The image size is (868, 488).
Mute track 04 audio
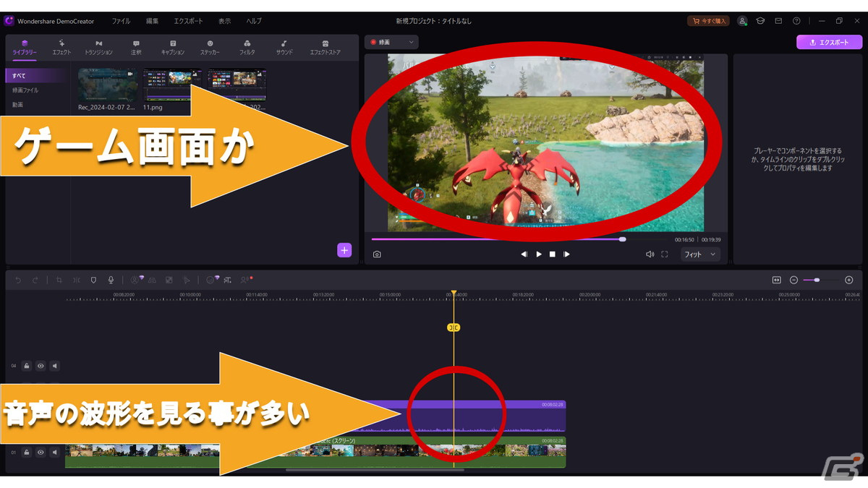tap(55, 366)
